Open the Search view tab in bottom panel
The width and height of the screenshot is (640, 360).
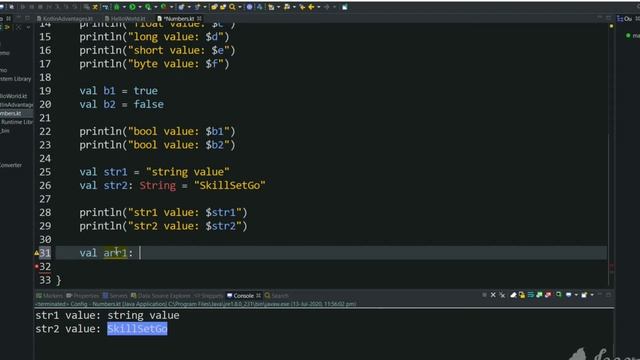[277, 296]
